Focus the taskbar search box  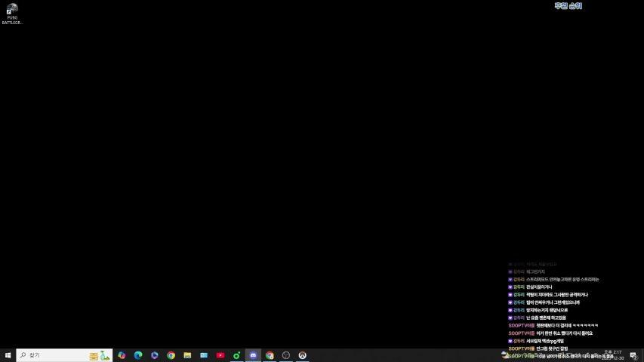point(64,355)
